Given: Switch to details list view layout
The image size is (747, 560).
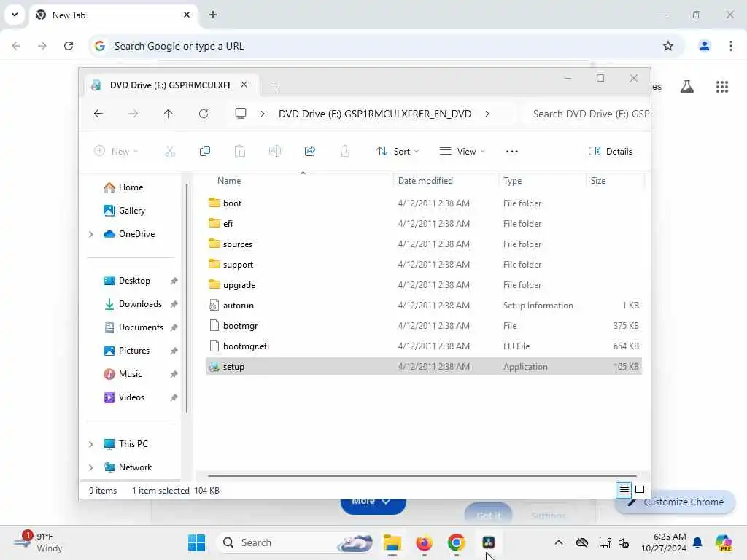Looking at the screenshot, I should (624, 490).
